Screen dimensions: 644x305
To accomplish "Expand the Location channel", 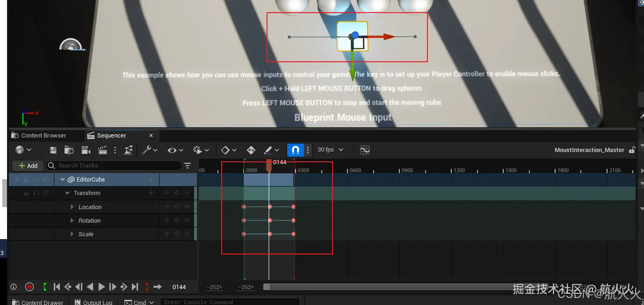I will [72, 207].
